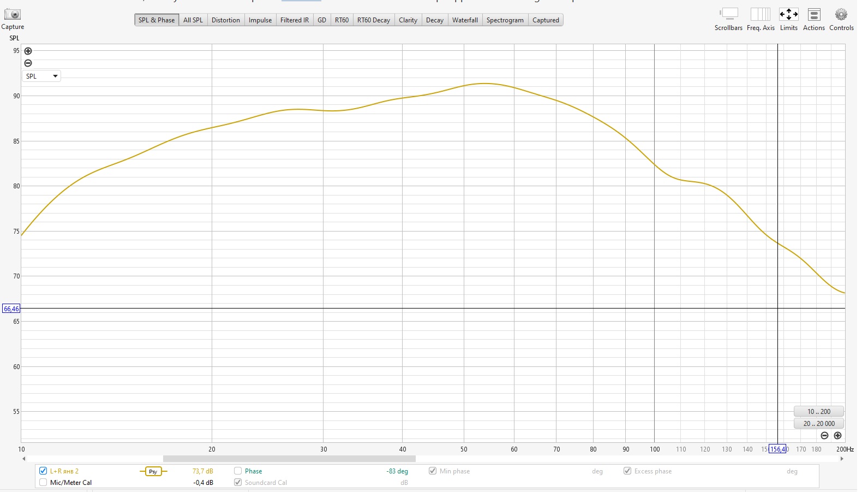Open the RT60 Decay tab
The width and height of the screenshot is (868, 492).
pyautogui.click(x=374, y=20)
